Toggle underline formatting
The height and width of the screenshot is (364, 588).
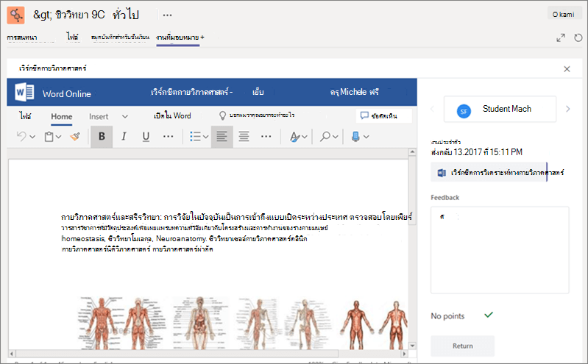tap(146, 137)
